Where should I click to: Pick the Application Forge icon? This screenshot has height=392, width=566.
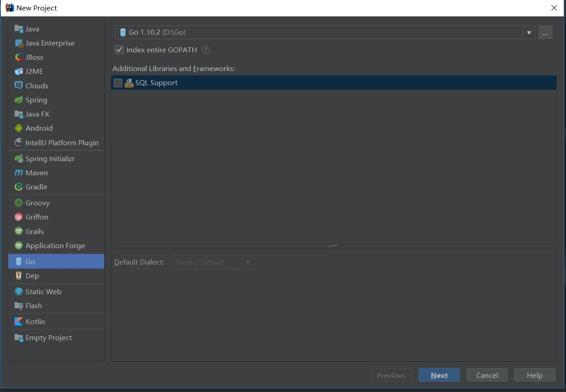pyautogui.click(x=19, y=245)
